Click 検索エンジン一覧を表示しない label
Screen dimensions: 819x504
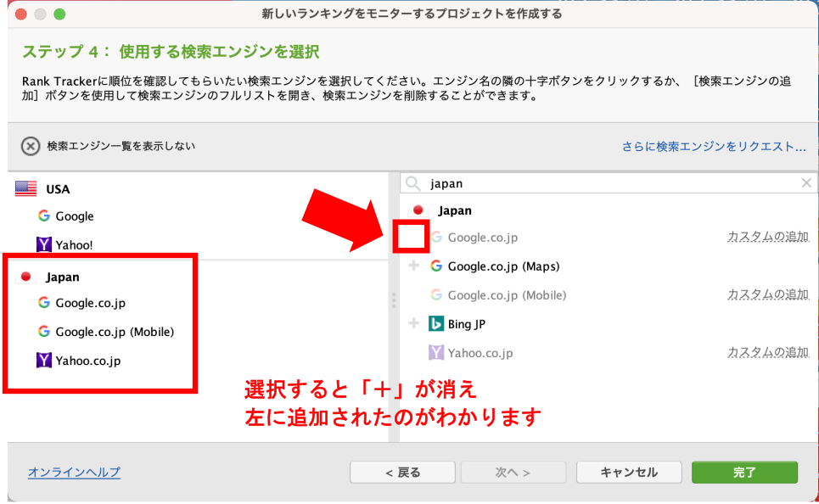pyautogui.click(x=121, y=146)
